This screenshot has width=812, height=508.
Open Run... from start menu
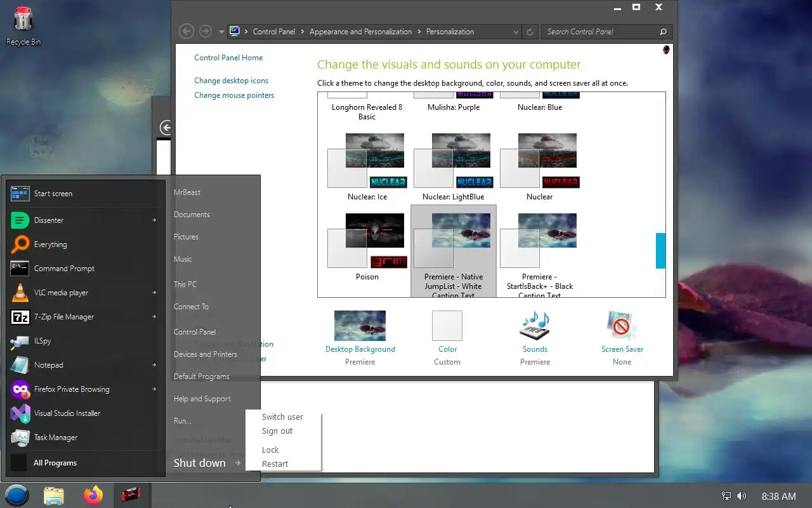click(183, 421)
